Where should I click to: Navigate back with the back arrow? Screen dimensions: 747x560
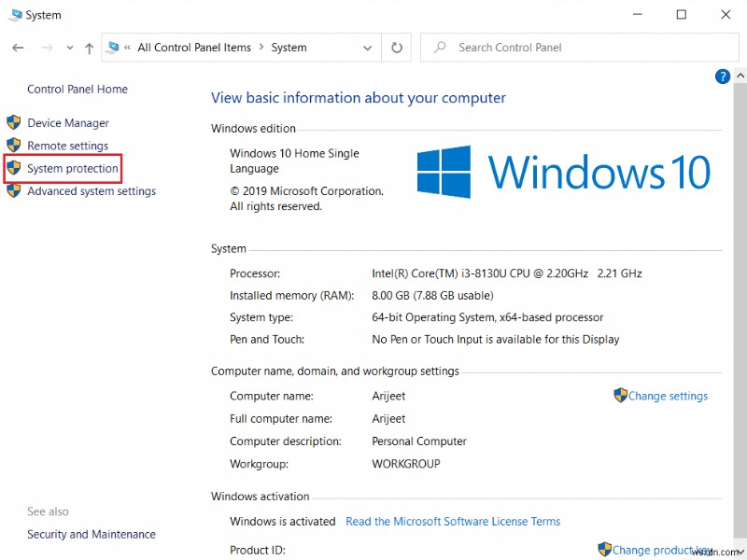pos(19,47)
